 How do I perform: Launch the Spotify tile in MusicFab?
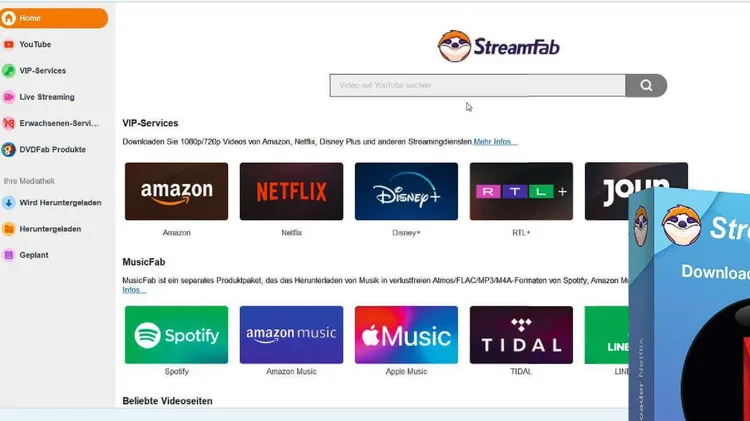click(x=176, y=335)
